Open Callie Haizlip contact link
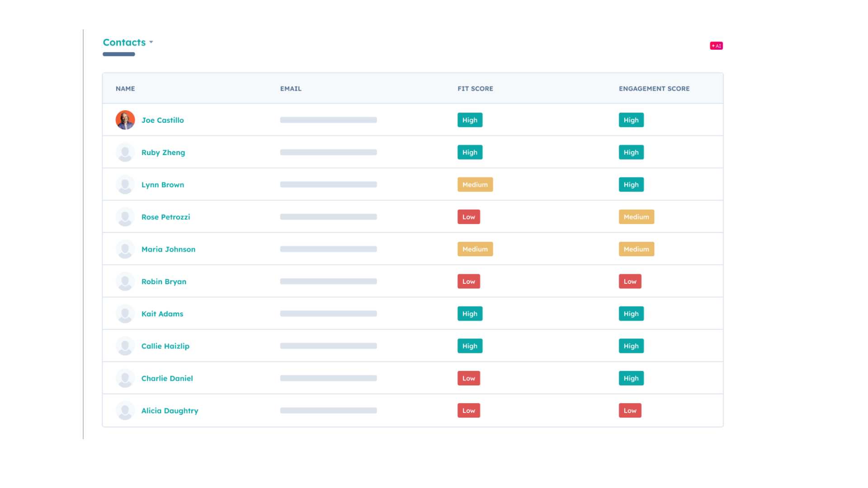868x488 pixels. coord(165,346)
